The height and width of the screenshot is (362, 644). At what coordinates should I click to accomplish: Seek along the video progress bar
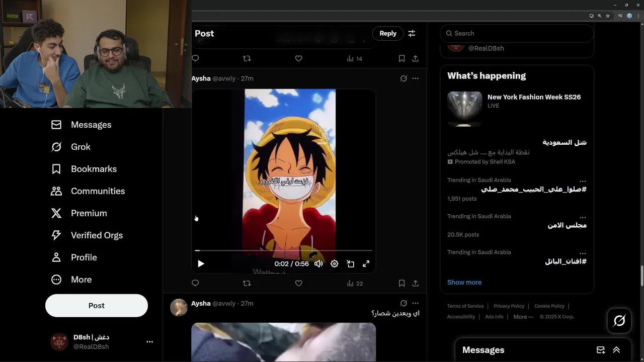[x=283, y=250]
